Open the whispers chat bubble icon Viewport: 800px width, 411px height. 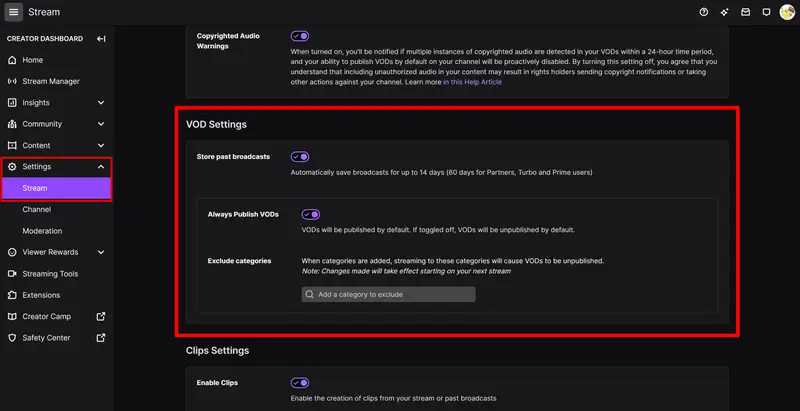(x=765, y=12)
